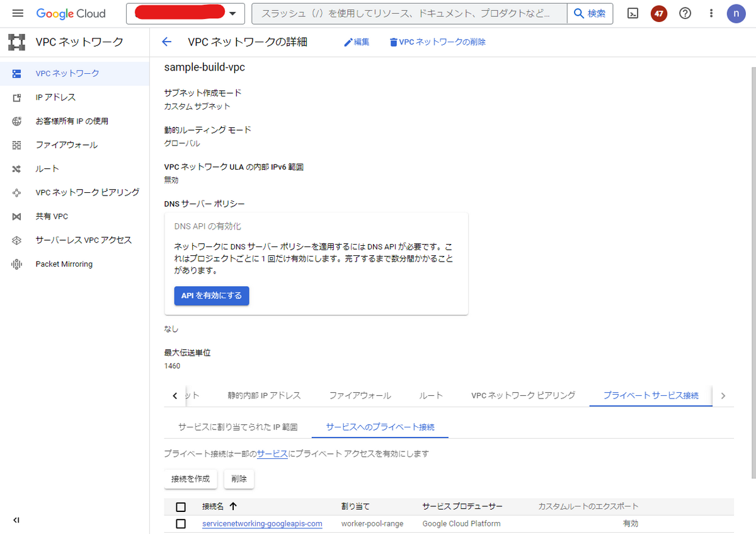756x534 pixels.
Task: Click the 有効 value in the table
Action: coord(631,524)
